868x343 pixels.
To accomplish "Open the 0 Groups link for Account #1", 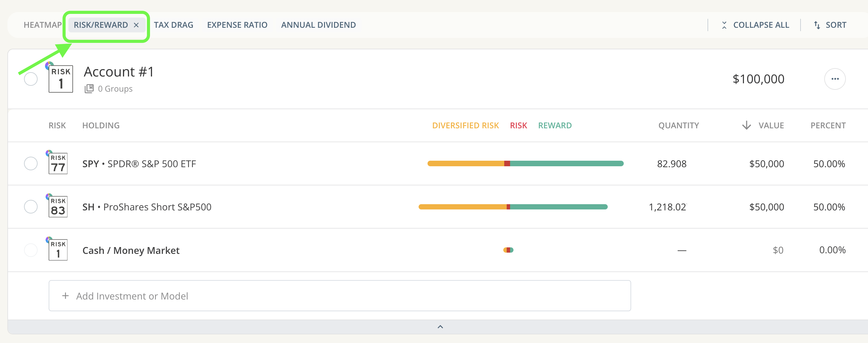I will coord(115,88).
